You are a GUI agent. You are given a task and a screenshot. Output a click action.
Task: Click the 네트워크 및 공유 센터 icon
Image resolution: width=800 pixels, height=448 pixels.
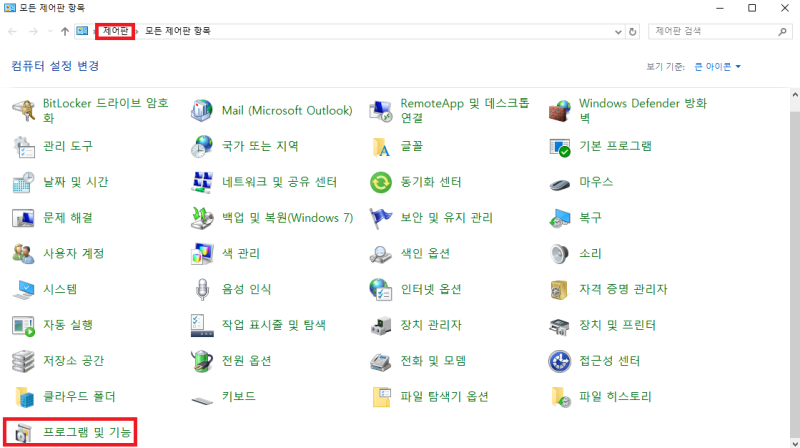202,182
